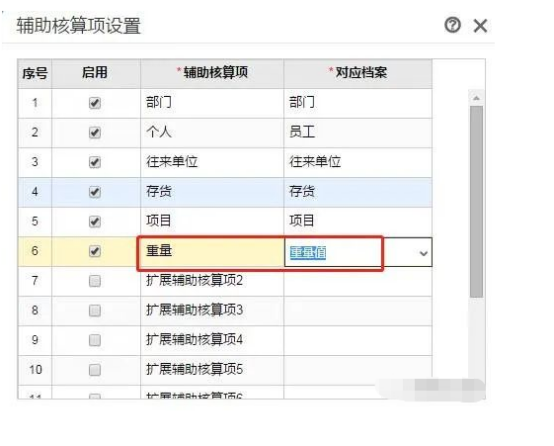Click the 重量值 archive input field
This screenshot has height=446, width=554.
[x=358, y=252]
